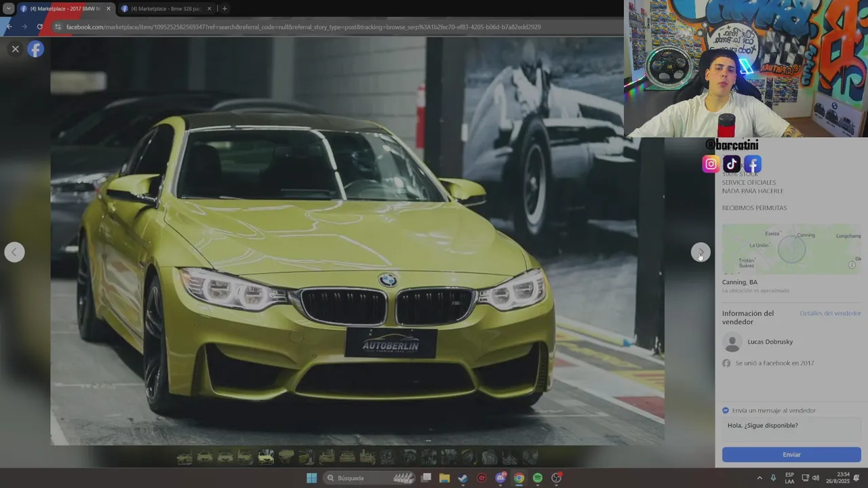Close the Marketplace photo viewer
The image size is (868, 488).
point(15,49)
